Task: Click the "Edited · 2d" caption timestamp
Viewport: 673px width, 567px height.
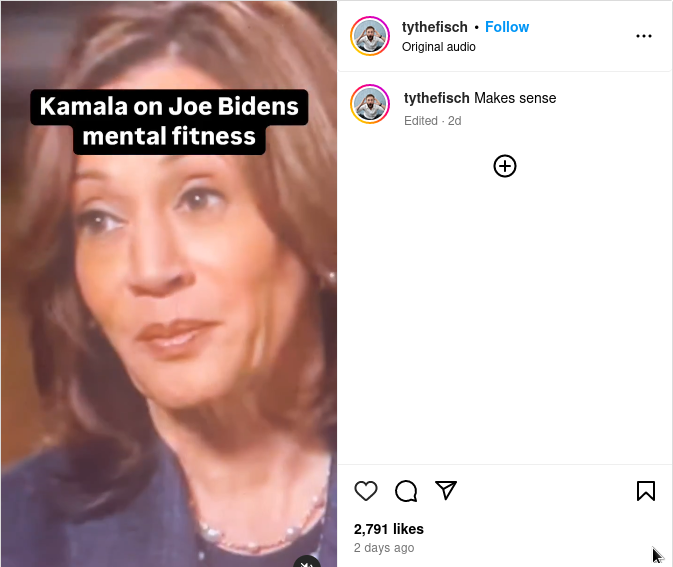Action: 432,121
